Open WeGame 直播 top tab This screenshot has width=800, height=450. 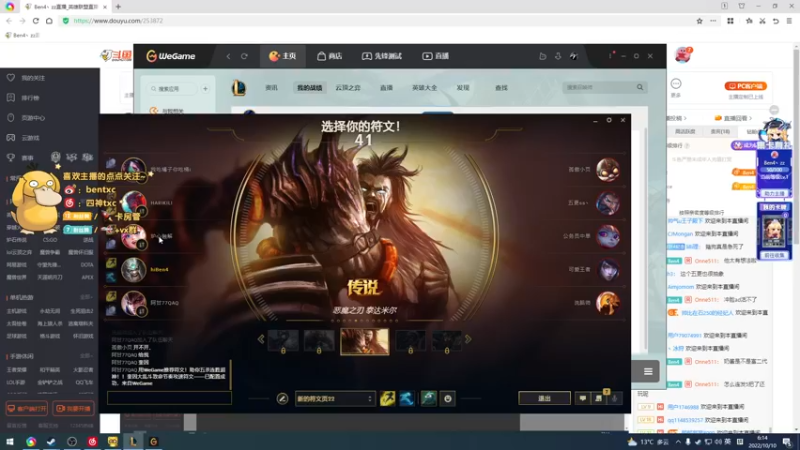pos(436,56)
